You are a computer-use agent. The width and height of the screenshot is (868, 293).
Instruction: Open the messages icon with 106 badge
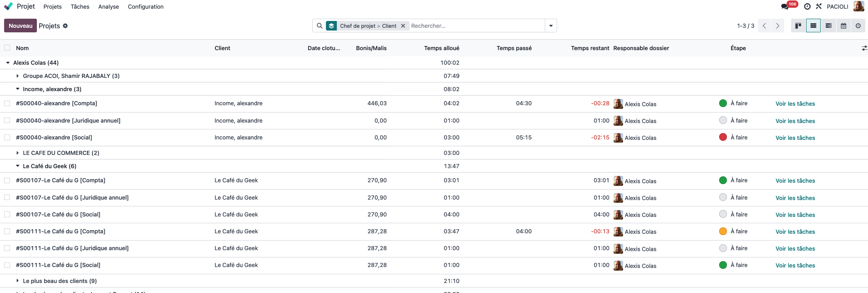[785, 6]
